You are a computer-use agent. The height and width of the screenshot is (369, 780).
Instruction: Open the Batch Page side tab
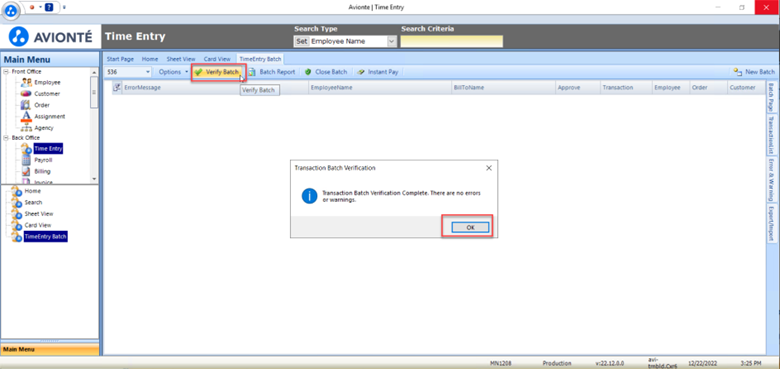pos(771,97)
